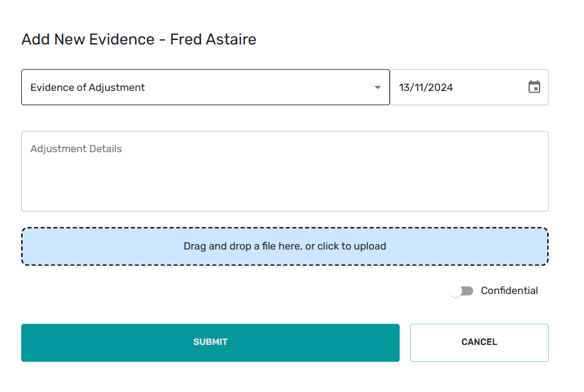Enable confidentiality using the switch knob
The width and height of the screenshot is (584, 392).
point(456,291)
